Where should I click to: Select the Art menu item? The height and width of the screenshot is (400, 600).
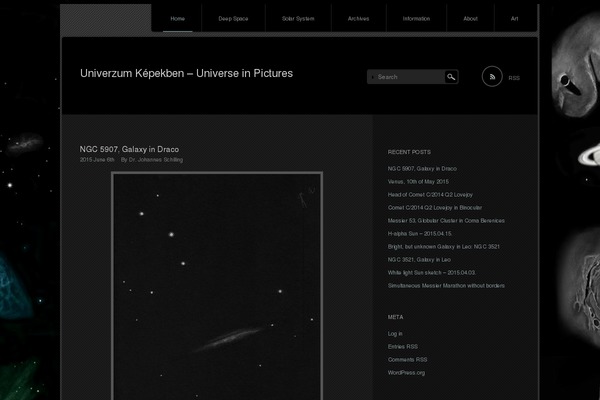pos(514,18)
